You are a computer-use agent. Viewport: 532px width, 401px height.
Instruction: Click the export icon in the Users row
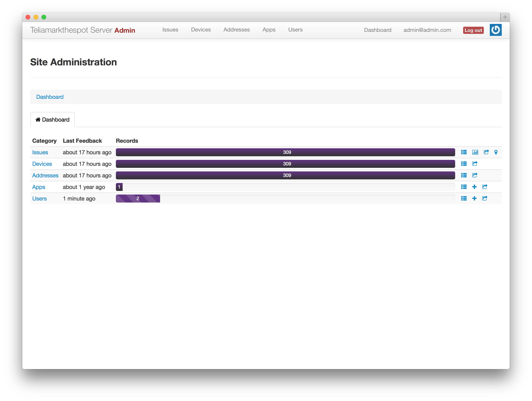click(x=485, y=198)
